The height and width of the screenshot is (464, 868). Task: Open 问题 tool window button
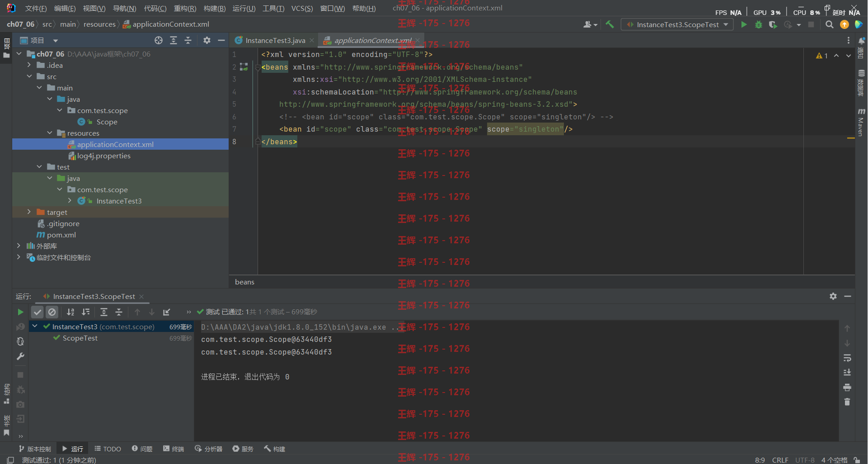pyautogui.click(x=142, y=449)
